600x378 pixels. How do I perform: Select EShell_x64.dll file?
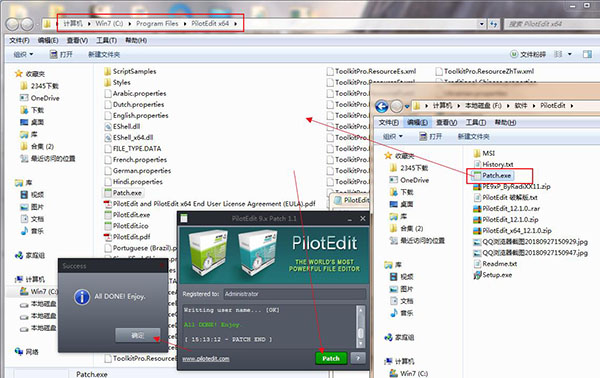click(x=129, y=137)
